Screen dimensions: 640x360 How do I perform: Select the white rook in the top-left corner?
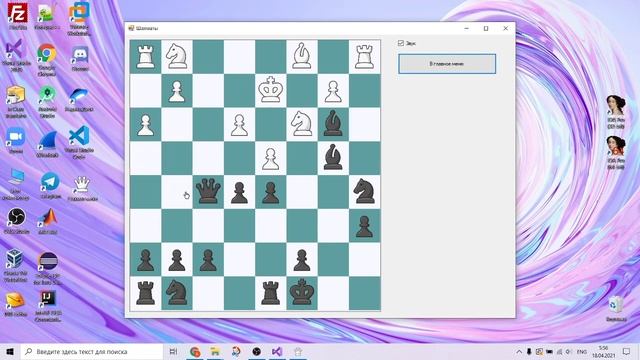(x=145, y=57)
